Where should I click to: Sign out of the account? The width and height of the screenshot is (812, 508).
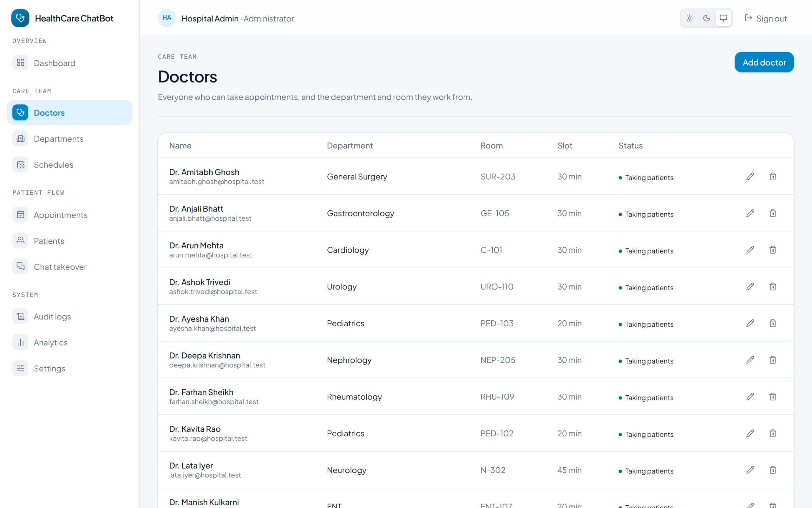click(765, 18)
